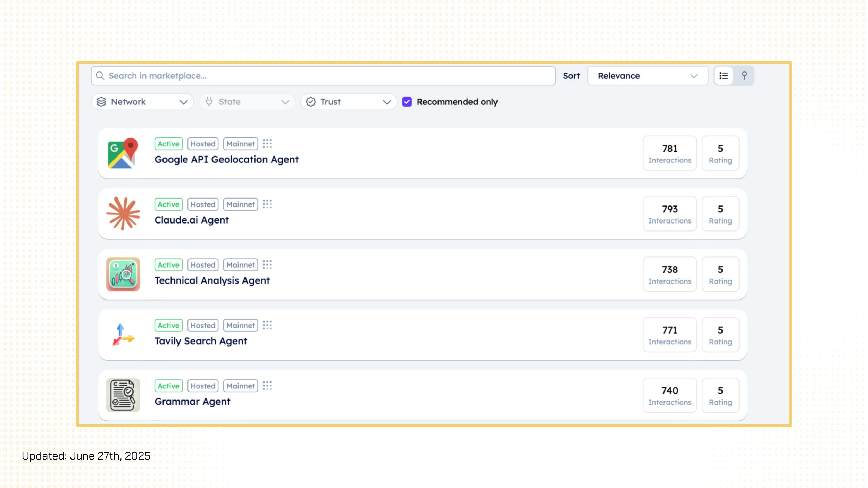868x488 pixels.
Task: Click Rating box on Technical Analysis row
Action: coord(720,274)
